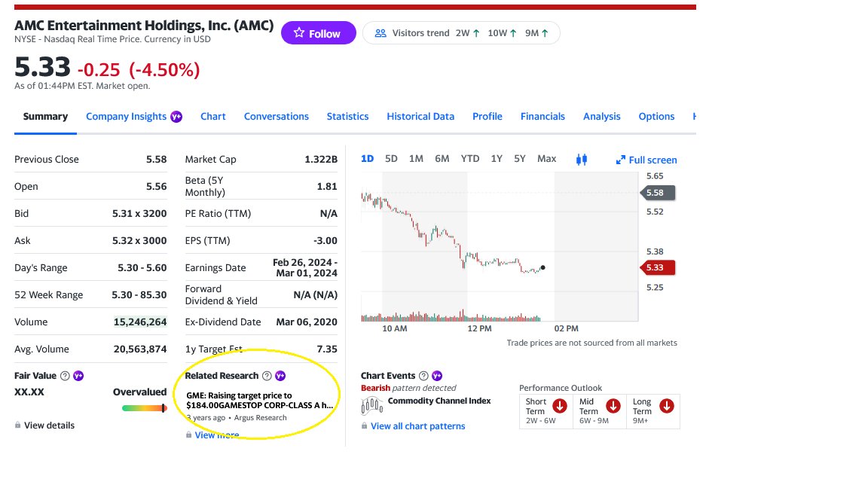Click the 9M visitors trend up arrow
Viewport: 868px width, 488px height.
click(545, 33)
